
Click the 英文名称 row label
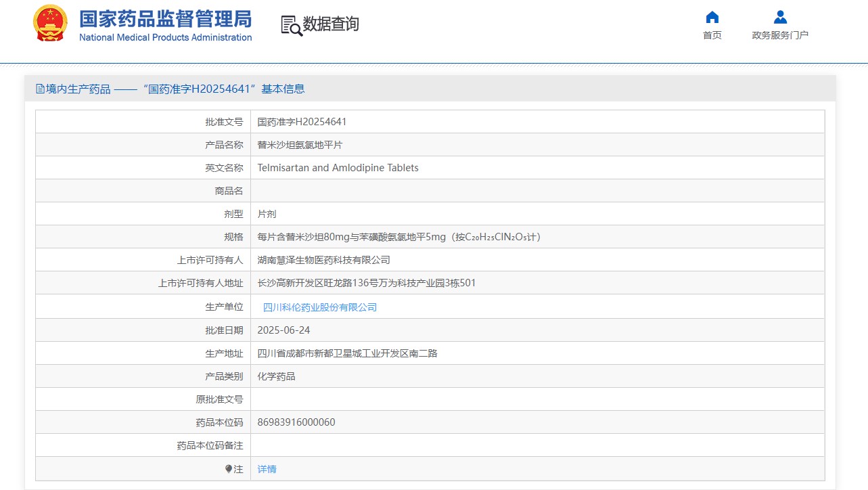click(x=224, y=168)
